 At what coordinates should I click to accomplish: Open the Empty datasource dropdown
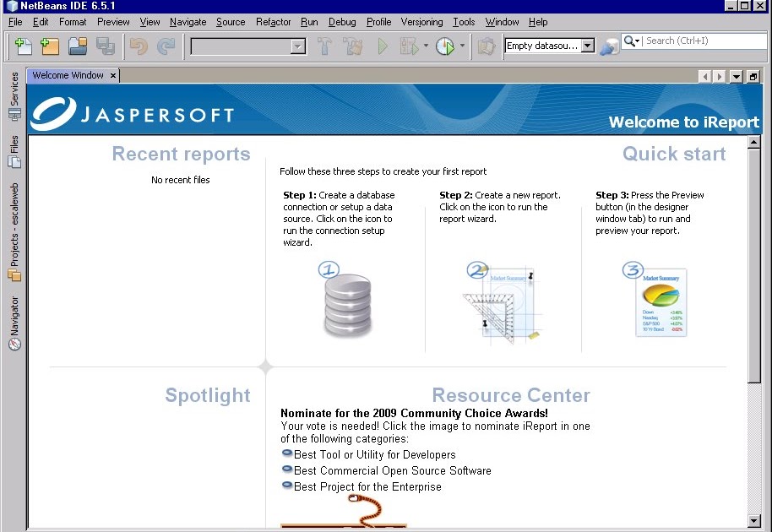pyautogui.click(x=589, y=46)
